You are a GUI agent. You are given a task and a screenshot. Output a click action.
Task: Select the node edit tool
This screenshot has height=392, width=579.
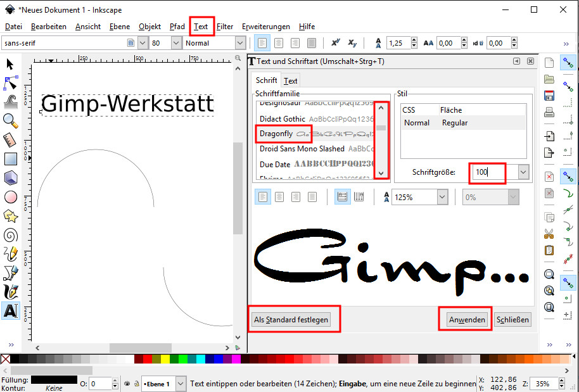coord(10,83)
